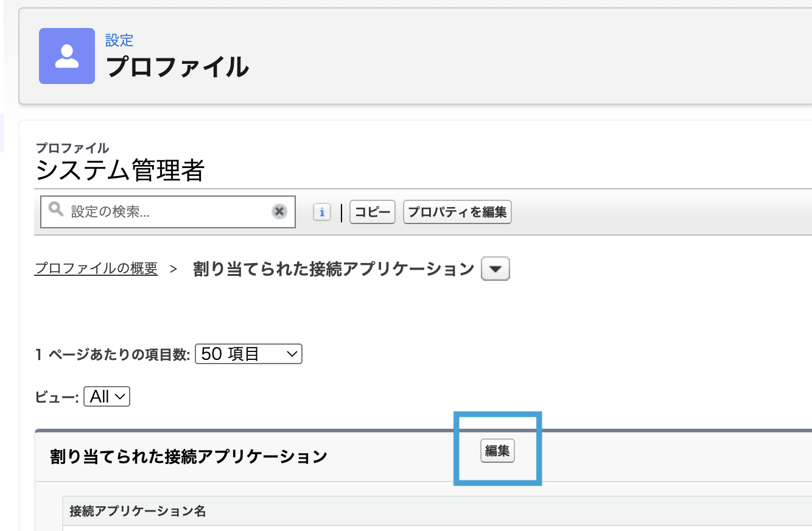This screenshot has width=812, height=531.
Task: Click the ビュー label text
Action: point(57,398)
